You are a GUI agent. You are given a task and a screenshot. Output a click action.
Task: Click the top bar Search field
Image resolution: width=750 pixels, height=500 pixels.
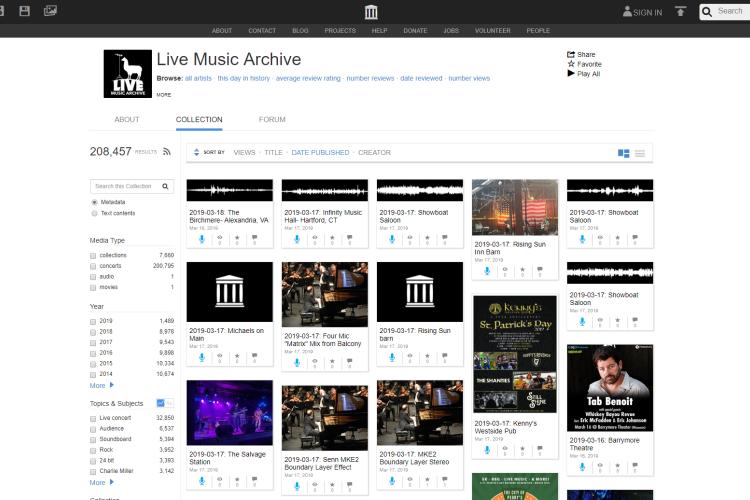pyautogui.click(x=732, y=11)
